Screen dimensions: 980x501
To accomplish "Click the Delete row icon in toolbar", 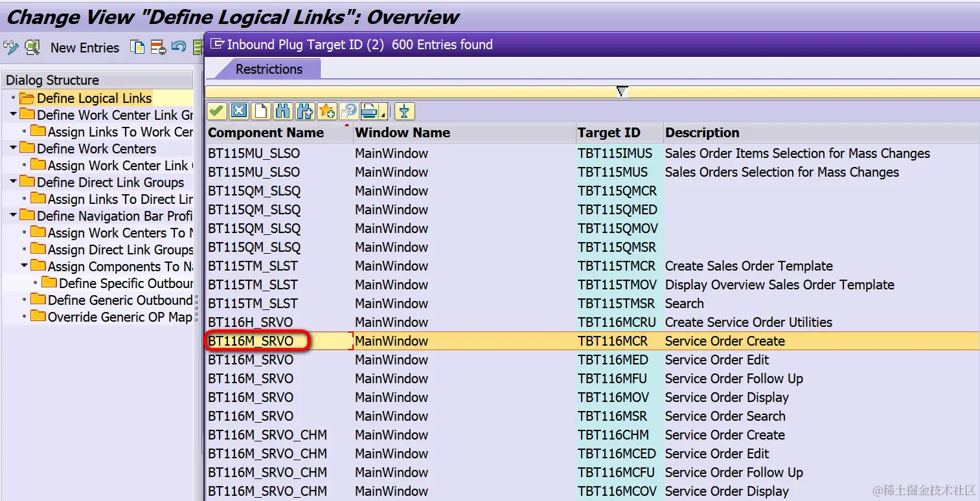I will [x=158, y=47].
